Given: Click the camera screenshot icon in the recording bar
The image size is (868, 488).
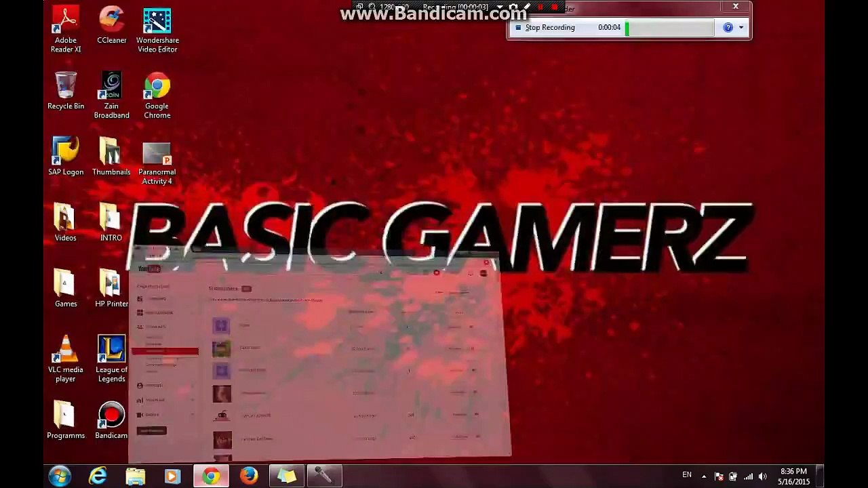Looking at the screenshot, I should click(513, 7).
